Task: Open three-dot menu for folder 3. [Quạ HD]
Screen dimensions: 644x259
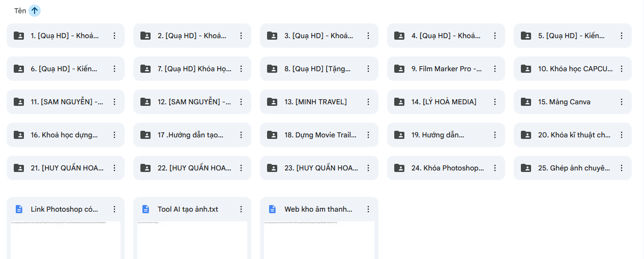Action: click(368, 36)
